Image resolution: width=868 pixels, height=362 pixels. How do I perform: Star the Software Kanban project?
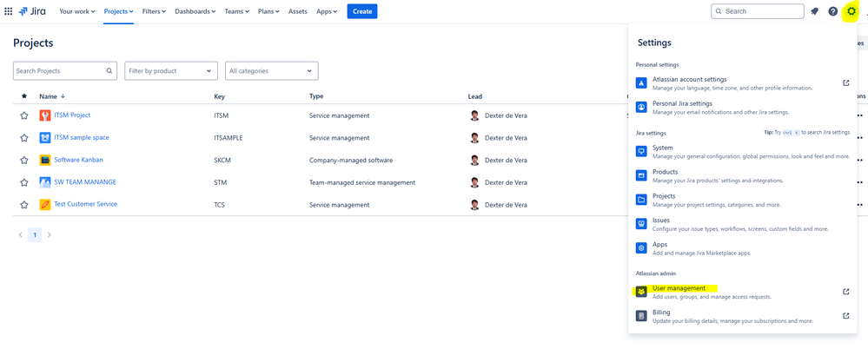coord(23,160)
